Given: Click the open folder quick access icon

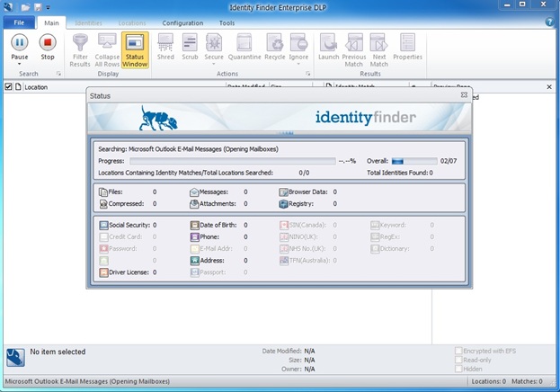Looking at the screenshot, I should 25,7.
